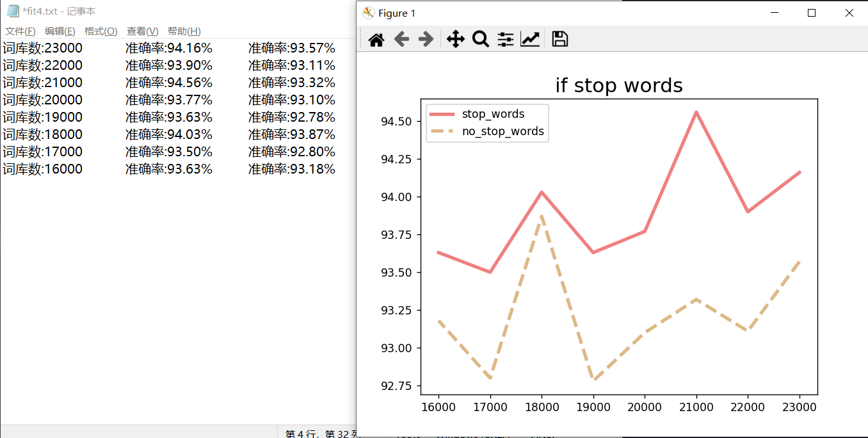Click value 准确率:93.10% in Notepad
The height and width of the screenshot is (438, 868).
[292, 100]
